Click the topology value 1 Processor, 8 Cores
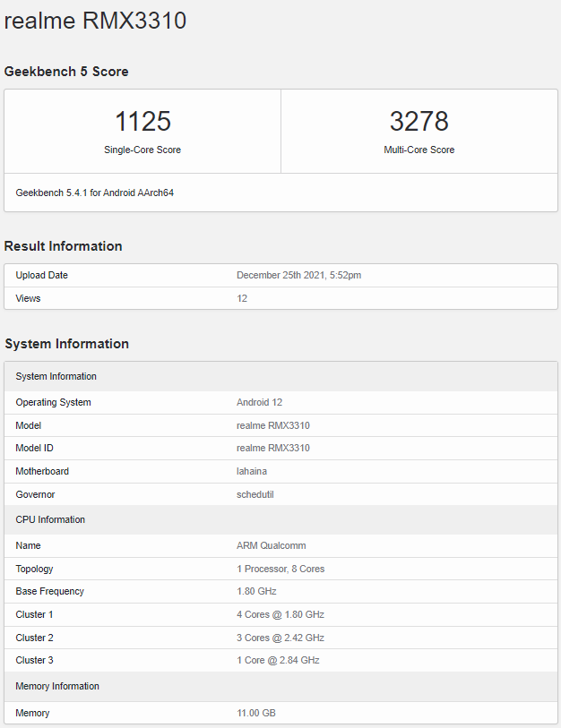Image resolution: width=561 pixels, height=728 pixels. click(x=280, y=569)
